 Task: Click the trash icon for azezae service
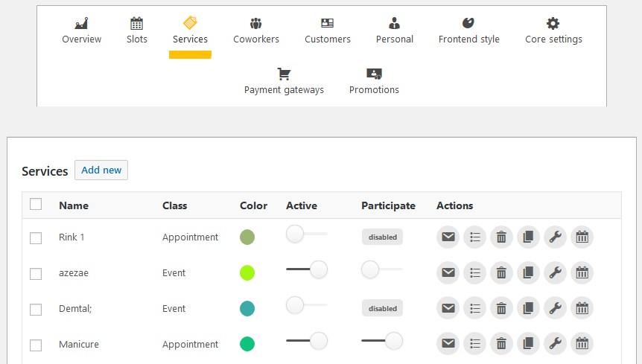pyautogui.click(x=501, y=272)
